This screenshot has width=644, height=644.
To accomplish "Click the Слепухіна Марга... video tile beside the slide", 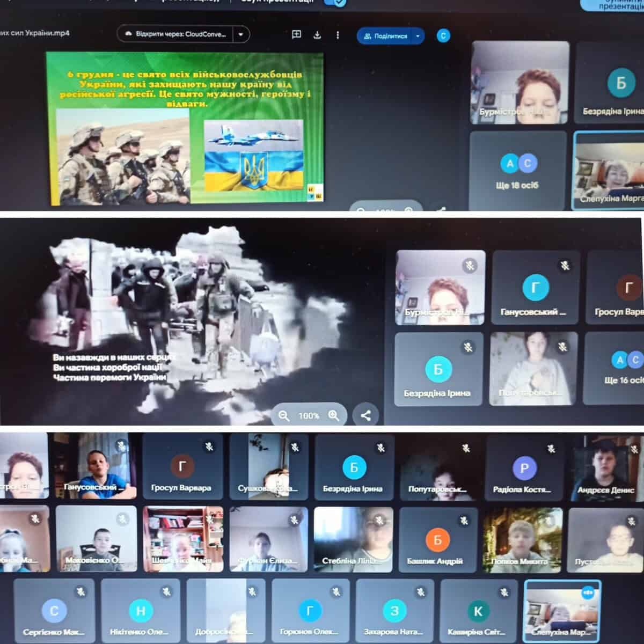I will (609, 171).
